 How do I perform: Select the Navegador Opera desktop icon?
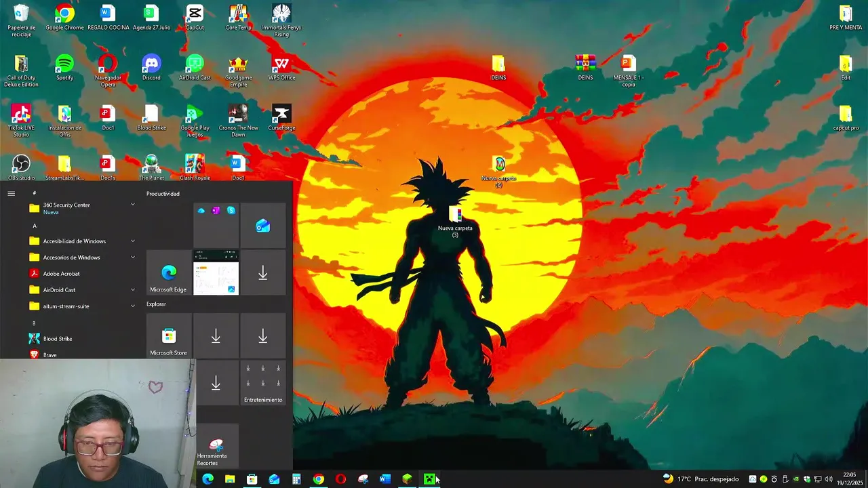(x=108, y=71)
